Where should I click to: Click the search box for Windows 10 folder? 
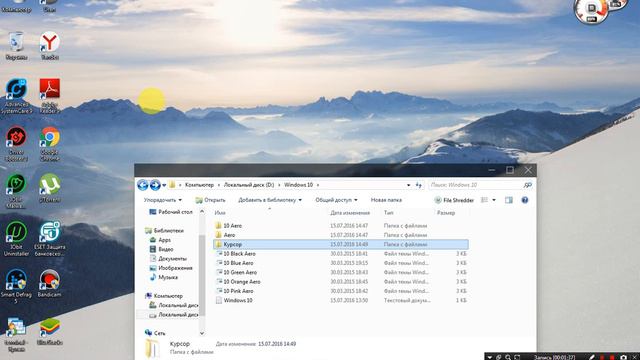[x=476, y=185]
